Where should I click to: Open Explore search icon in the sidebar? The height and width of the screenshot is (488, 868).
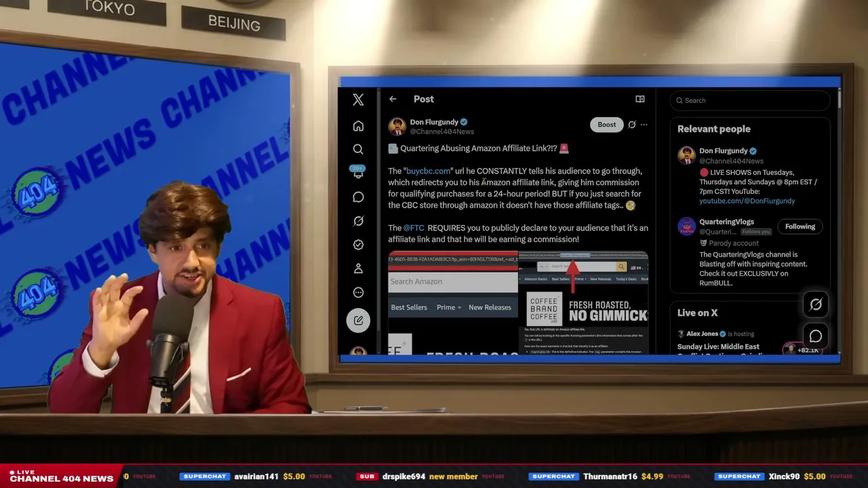(358, 149)
